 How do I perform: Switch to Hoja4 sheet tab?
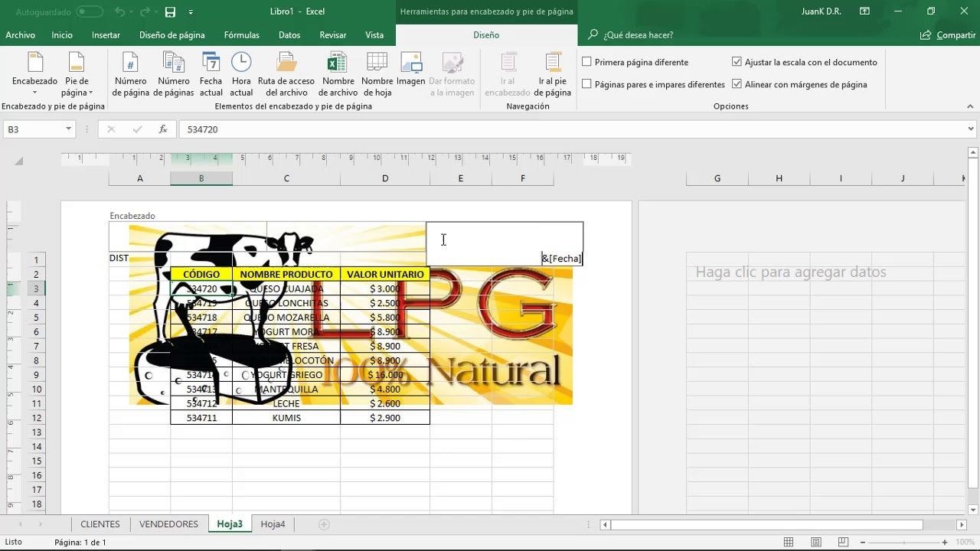coord(273,524)
